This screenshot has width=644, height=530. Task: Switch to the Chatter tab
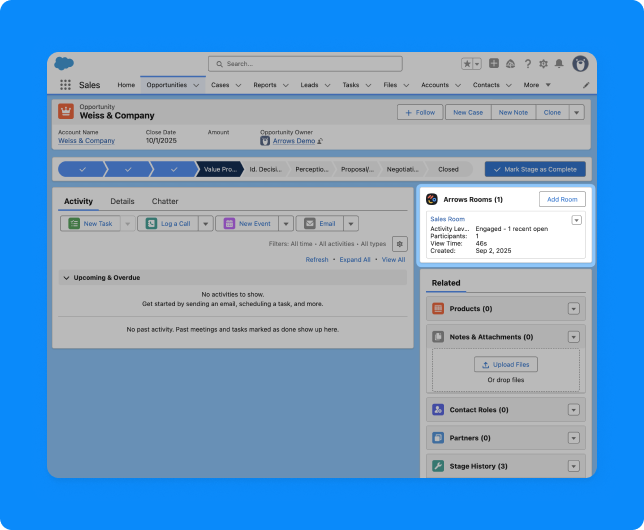click(165, 201)
